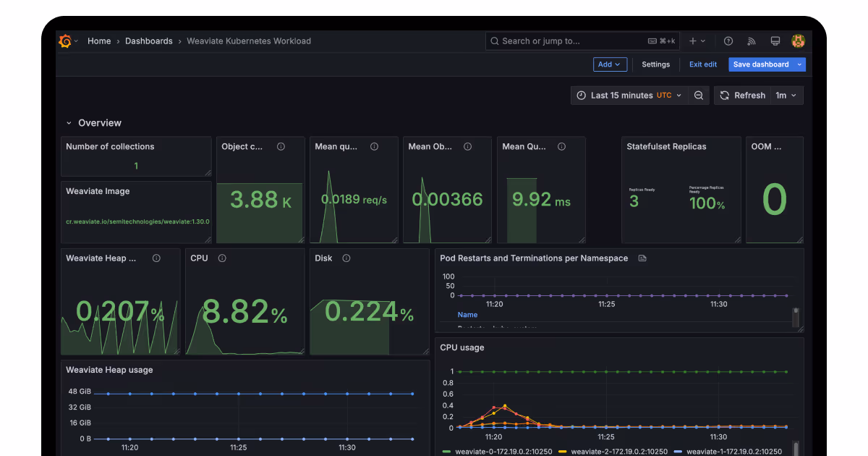The width and height of the screenshot is (868, 456).
Task: Open the help question mark icon
Action: (728, 41)
